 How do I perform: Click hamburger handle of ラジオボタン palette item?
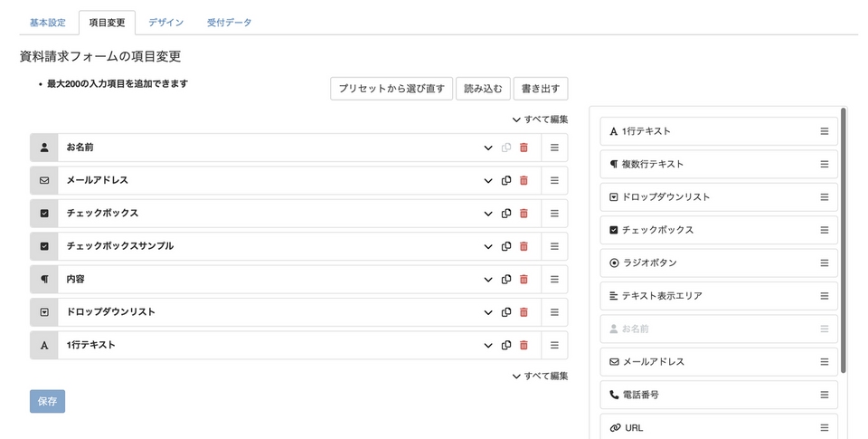[824, 263]
